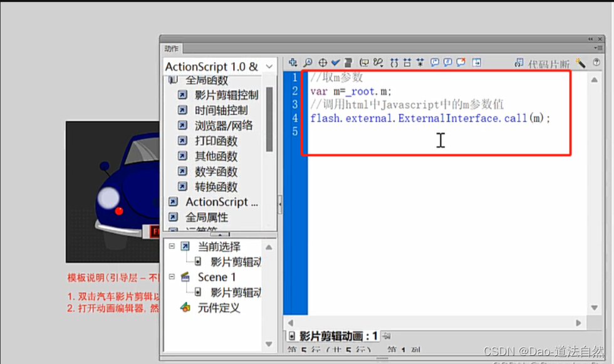614x364 pixels.
Task: Click the Add new item plus icon
Action: tap(293, 62)
